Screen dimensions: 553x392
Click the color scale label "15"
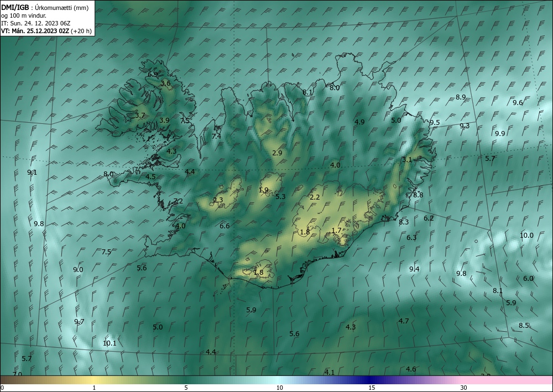[x=372, y=388]
